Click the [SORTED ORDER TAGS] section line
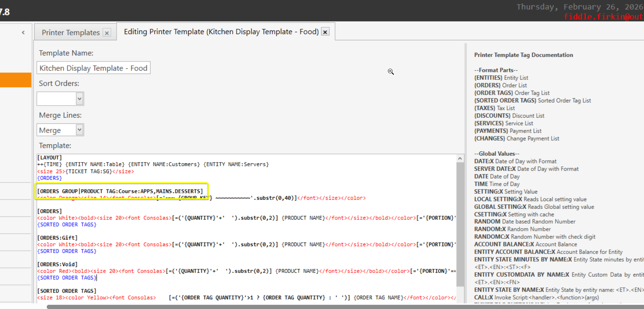644x309 pixels. (x=67, y=291)
